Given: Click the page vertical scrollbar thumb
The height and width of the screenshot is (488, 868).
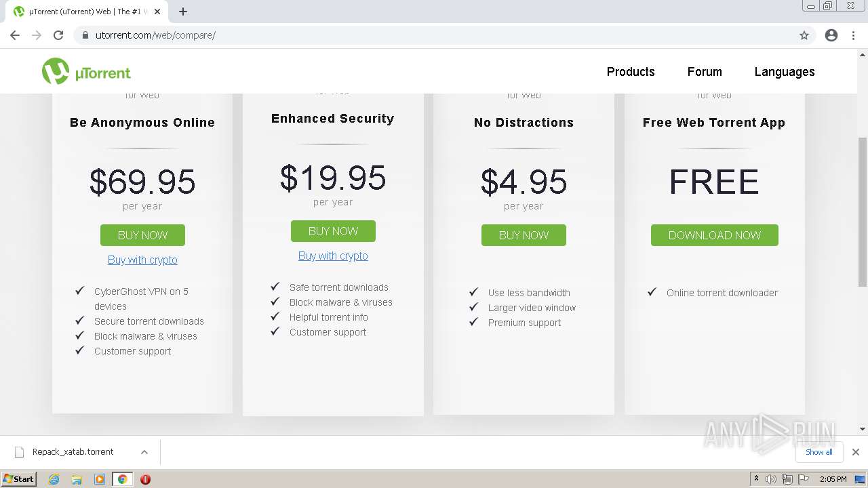Looking at the screenshot, I should coord(862,210).
